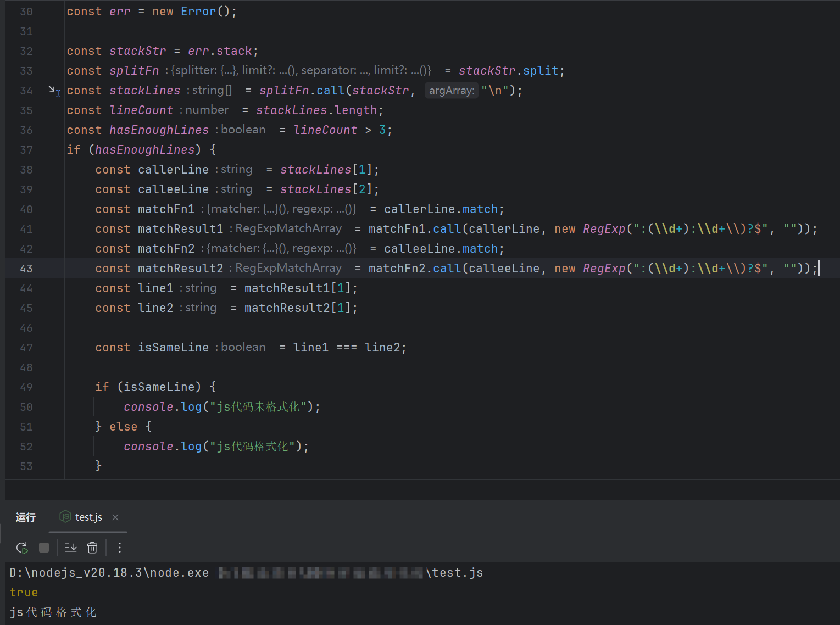Image resolution: width=840 pixels, height=625 pixels.
Task: Click the string[] type hint for stackLines
Action: click(212, 90)
